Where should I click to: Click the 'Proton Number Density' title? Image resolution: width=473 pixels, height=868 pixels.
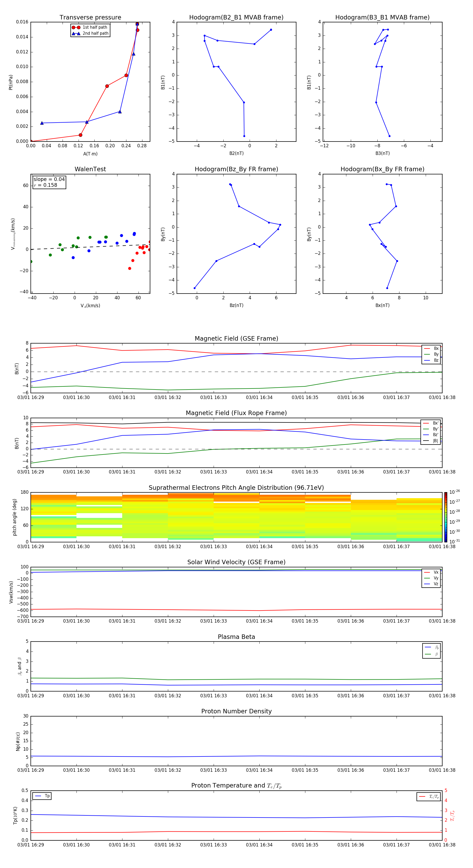coord(236,711)
